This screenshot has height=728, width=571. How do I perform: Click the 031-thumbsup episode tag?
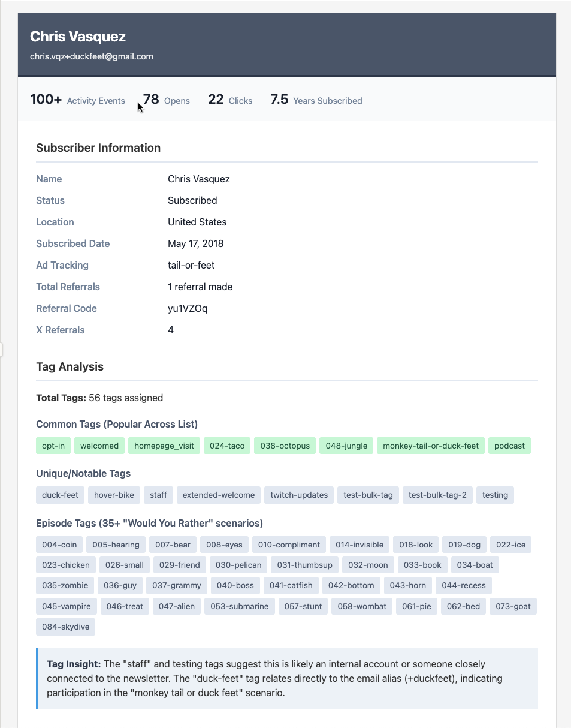304,565
